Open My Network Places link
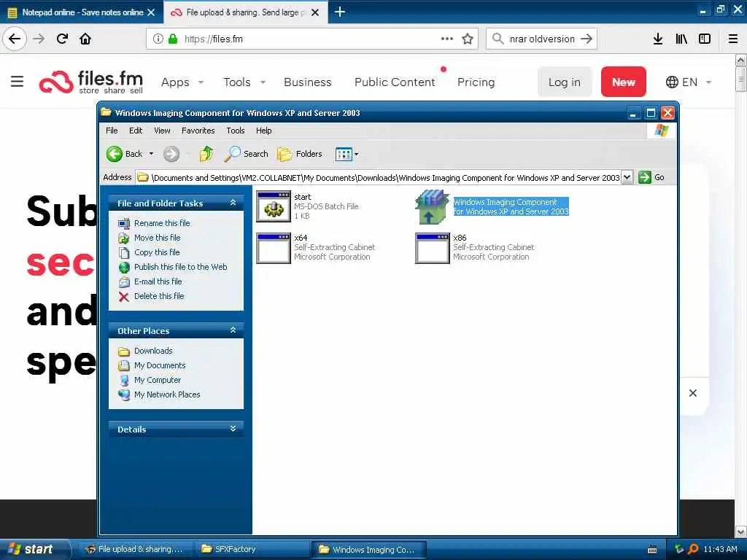The image size is (747, 560). click(x=167, y=394)
